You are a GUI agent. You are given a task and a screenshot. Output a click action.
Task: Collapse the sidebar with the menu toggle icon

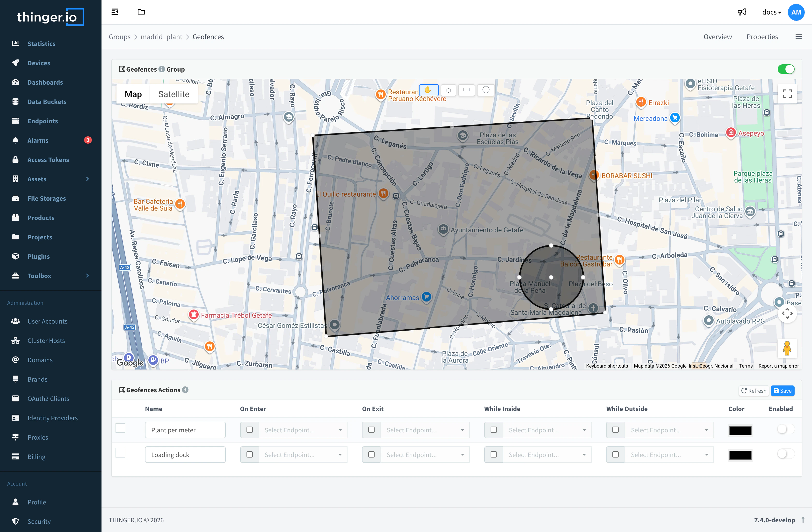pyautogui.click(x=115, y=12)
